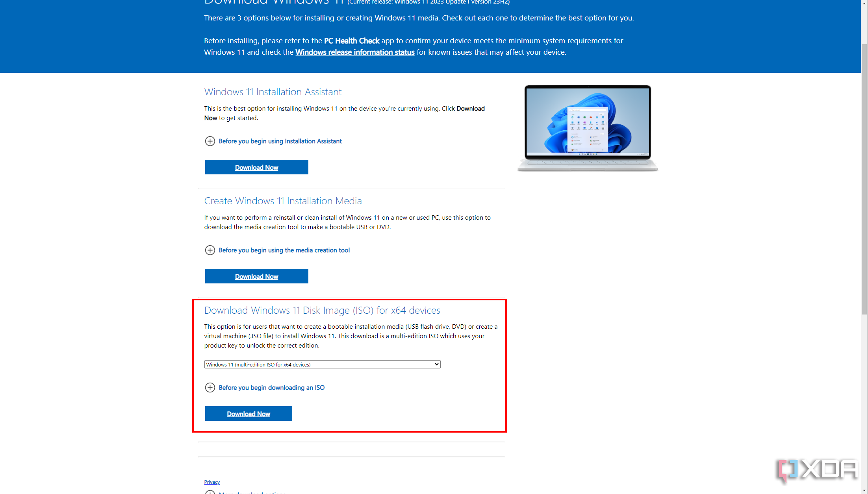This screenshot has height=494, width=868.
Task: Click the plus icon next to media creation tool section
Action: click(x=210, y=250)
